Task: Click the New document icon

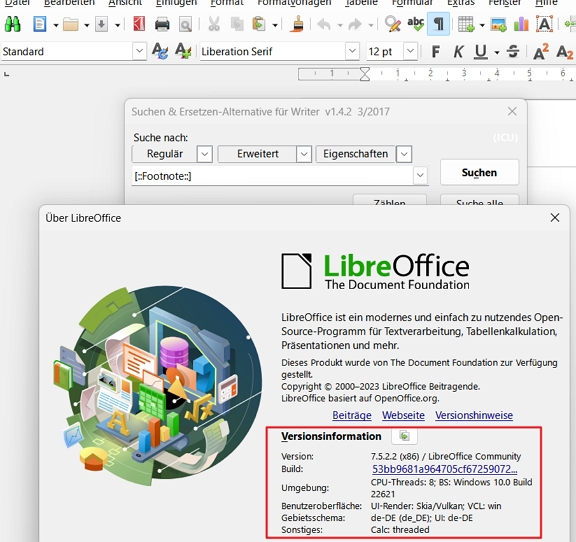Action: (x=40, y=25)
